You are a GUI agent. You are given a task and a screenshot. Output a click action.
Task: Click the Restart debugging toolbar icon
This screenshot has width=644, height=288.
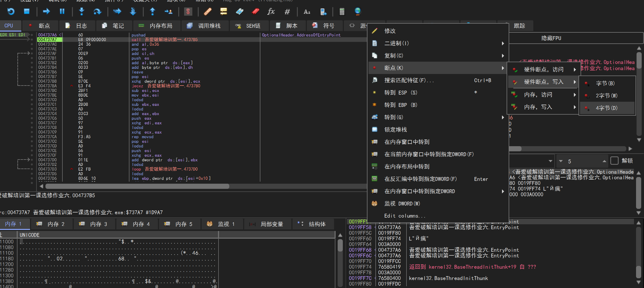point(11,11)
